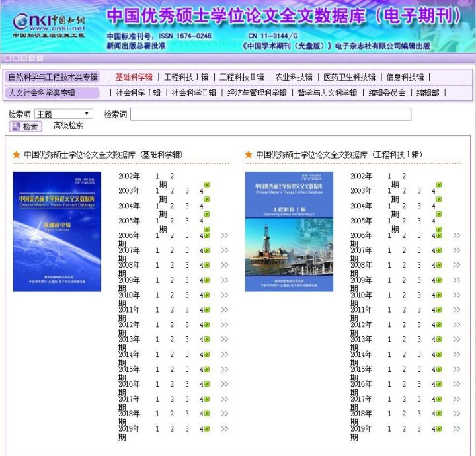The width and height of the screenshot is (476, 456).
Task: Open 社会科学Ⅰ辑 section
Action: [x=138, y=93]
